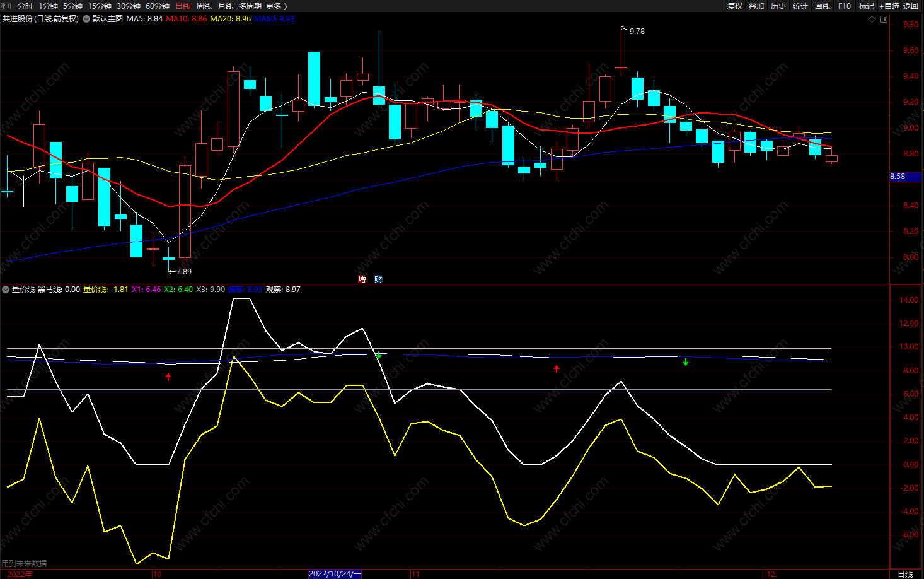Click the 2022/10/24 date marker on timeline
Viewport: 924px width, 579px height.
pos(335,574)
